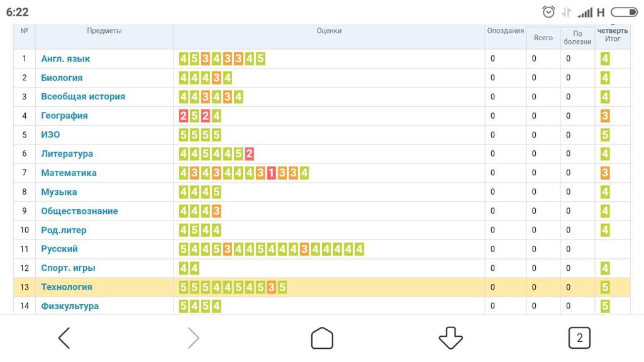Tap the browser back arrow
Viewport: 644px width, 362px height.
pos(64,338)
